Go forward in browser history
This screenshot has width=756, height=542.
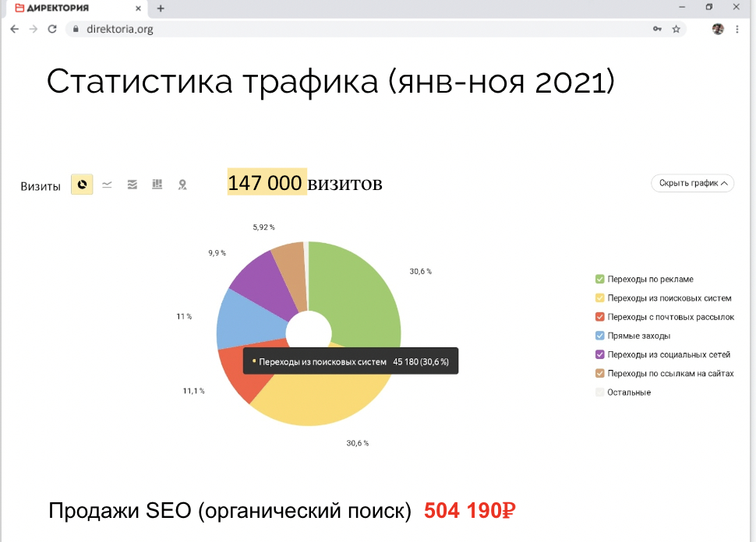[x=34, y=29]
